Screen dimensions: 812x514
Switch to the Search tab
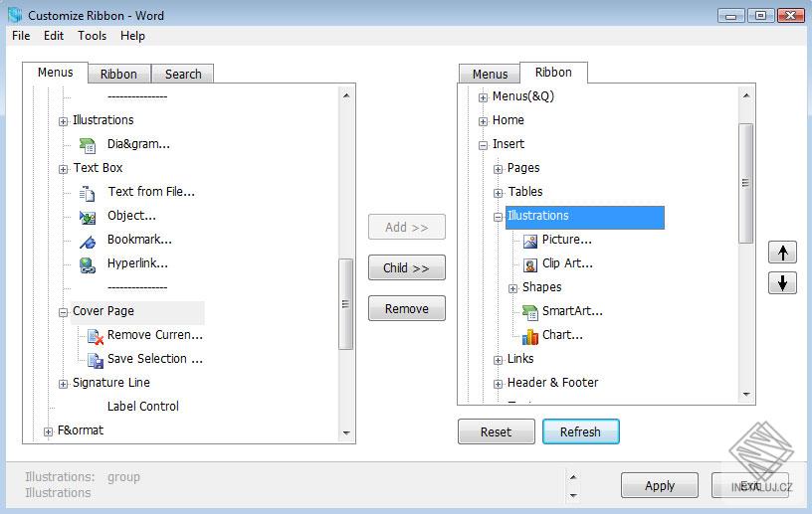coord(183,74)
